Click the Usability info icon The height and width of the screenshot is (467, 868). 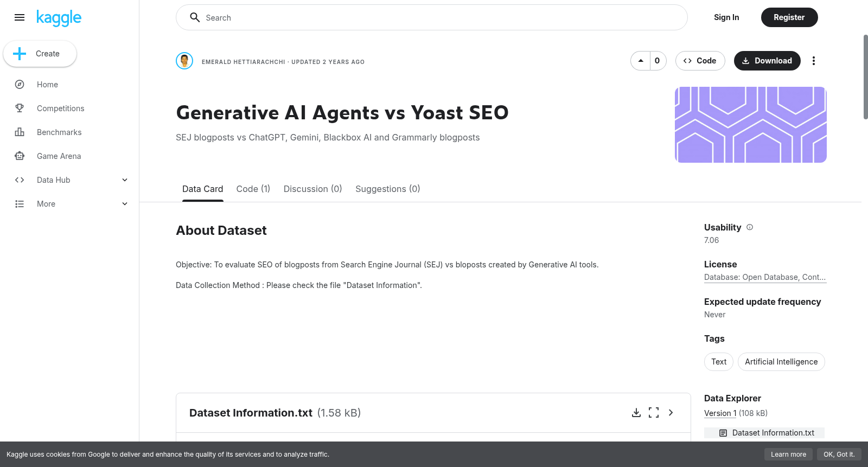[x=750, y=227]
